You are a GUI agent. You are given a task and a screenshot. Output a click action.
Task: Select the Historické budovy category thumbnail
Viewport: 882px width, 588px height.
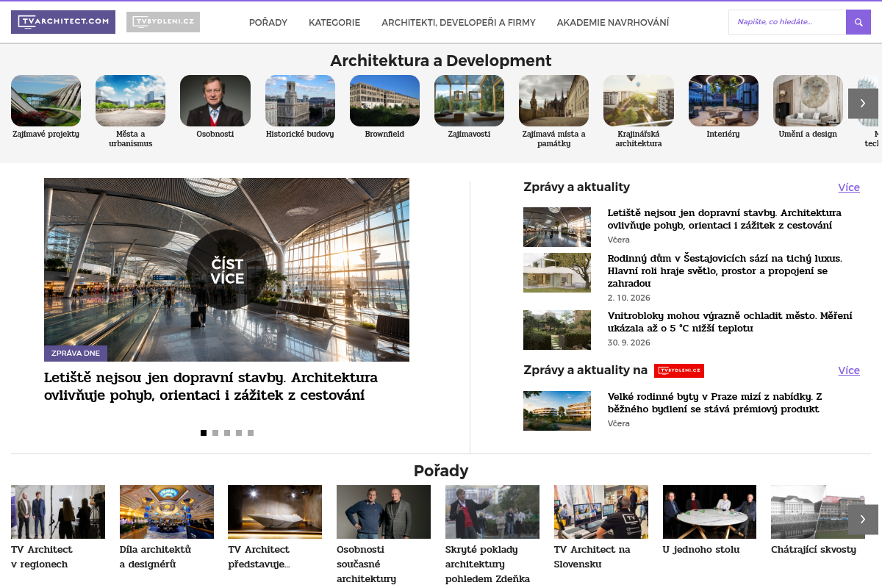click(300, 101)
